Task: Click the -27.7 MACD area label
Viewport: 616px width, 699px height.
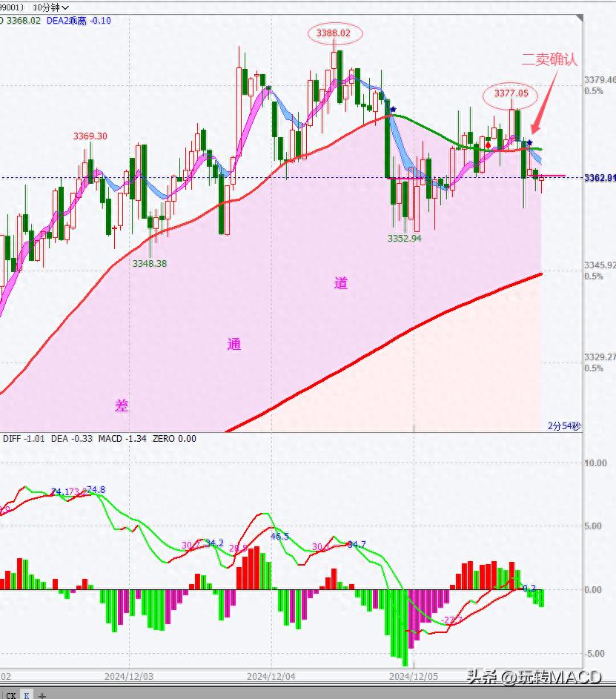Action: pyautogui.click(x=451, y=620)
